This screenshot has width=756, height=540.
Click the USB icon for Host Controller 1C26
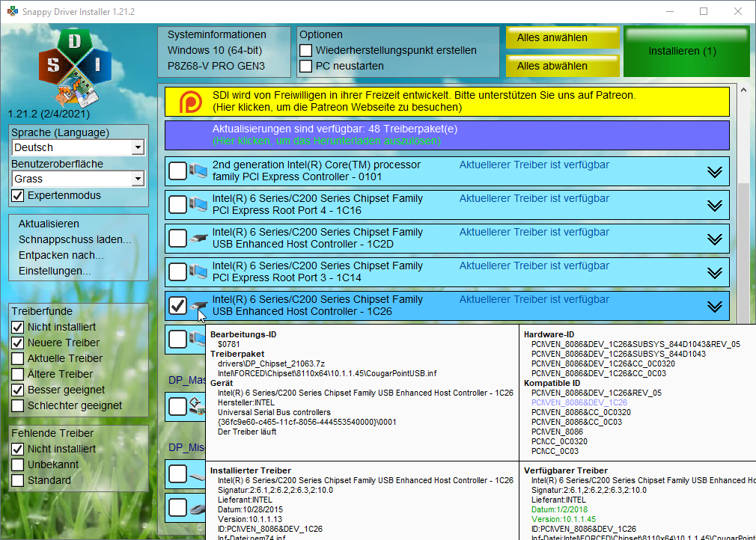198,306
